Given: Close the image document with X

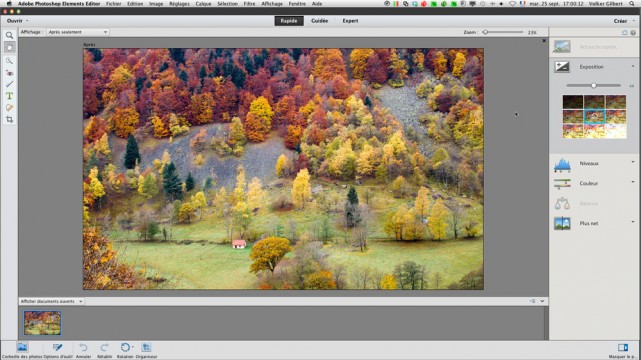Looking at the screenshot, I should [x=544, y=41].
